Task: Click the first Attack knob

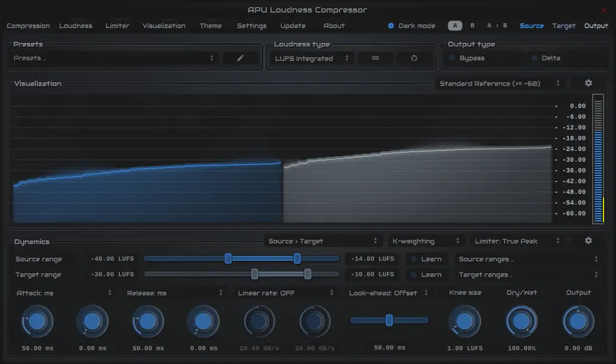Action: (x=37, y=322)
